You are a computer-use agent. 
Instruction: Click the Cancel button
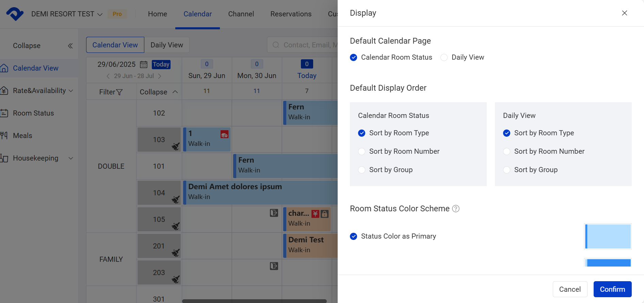coord(570,289)
